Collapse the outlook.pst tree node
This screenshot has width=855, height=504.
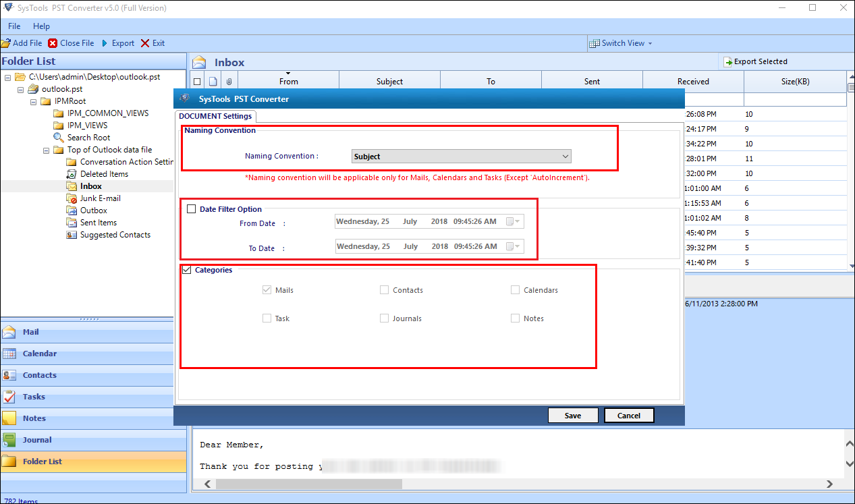click(x=20, y=89)
